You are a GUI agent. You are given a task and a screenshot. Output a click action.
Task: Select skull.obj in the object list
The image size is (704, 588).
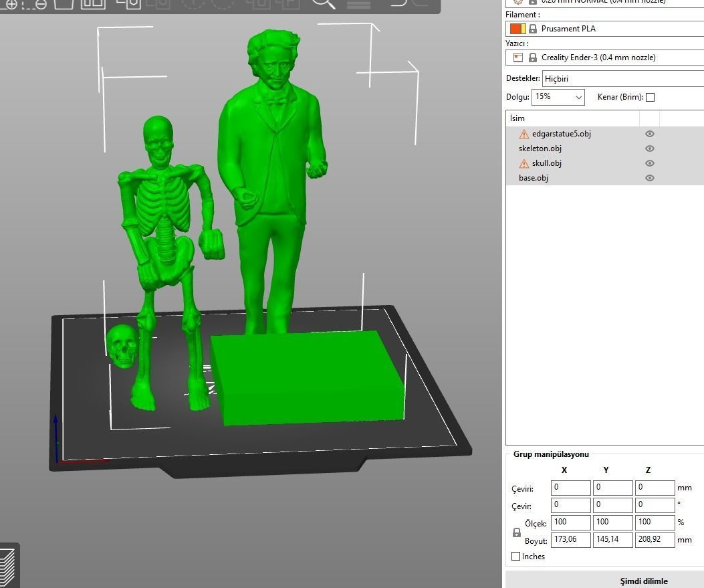(546, 163)
